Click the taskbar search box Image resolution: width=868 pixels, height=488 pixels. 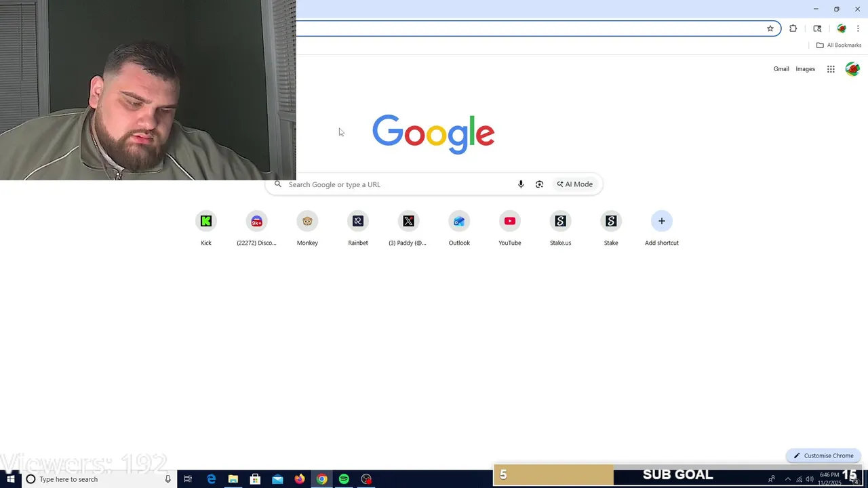(x=100, y=479)
